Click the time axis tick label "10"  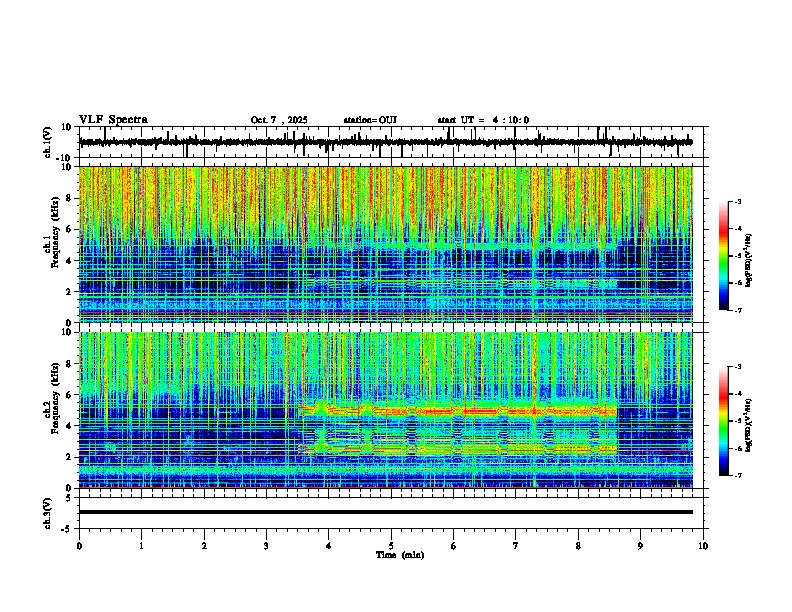click(x=703, y=546)
